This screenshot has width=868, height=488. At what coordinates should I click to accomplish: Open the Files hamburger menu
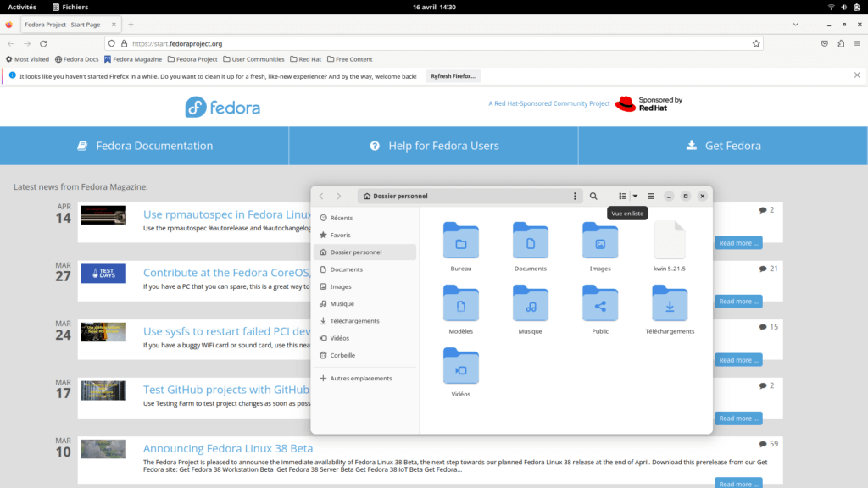coord(651,196)
